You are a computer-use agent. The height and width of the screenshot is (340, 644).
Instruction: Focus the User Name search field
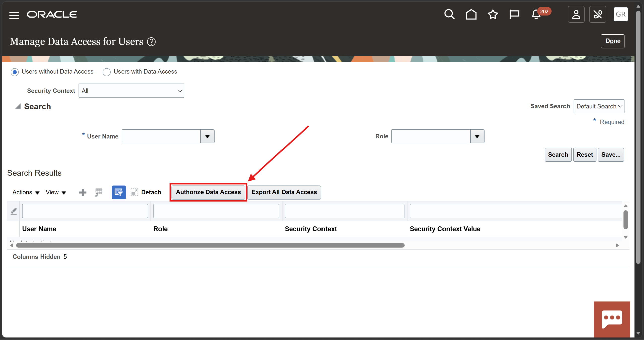[x=161, y=136]
